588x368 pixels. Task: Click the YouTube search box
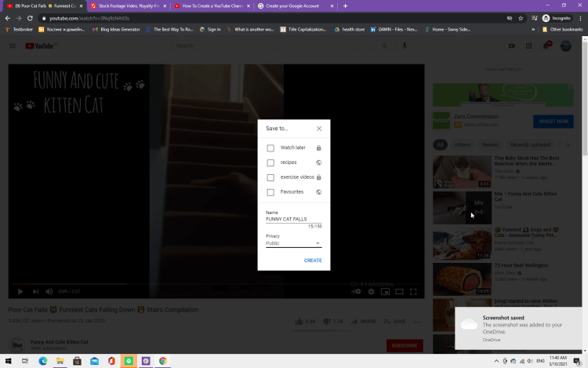[x=273, y=46]
